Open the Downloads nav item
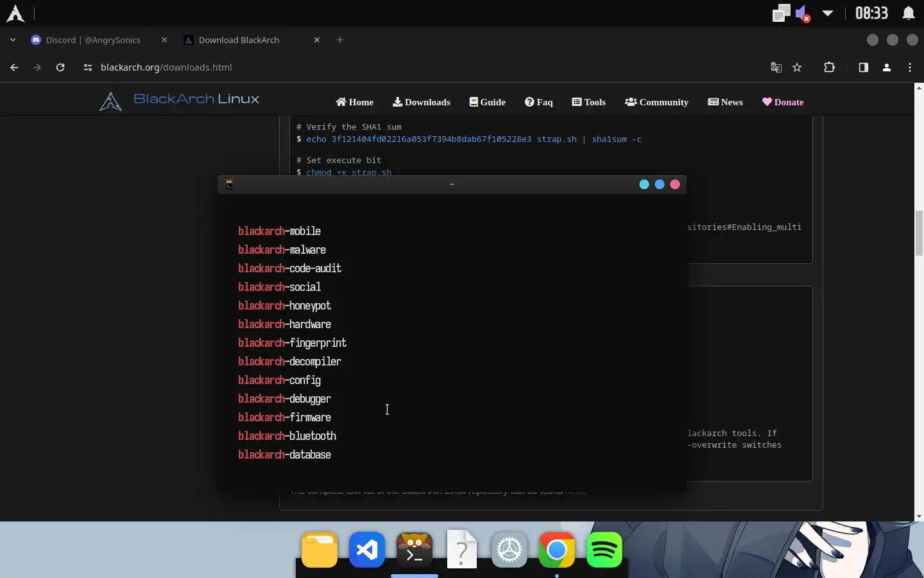Screen dimensions: 924x578 [x=422, y=102]
